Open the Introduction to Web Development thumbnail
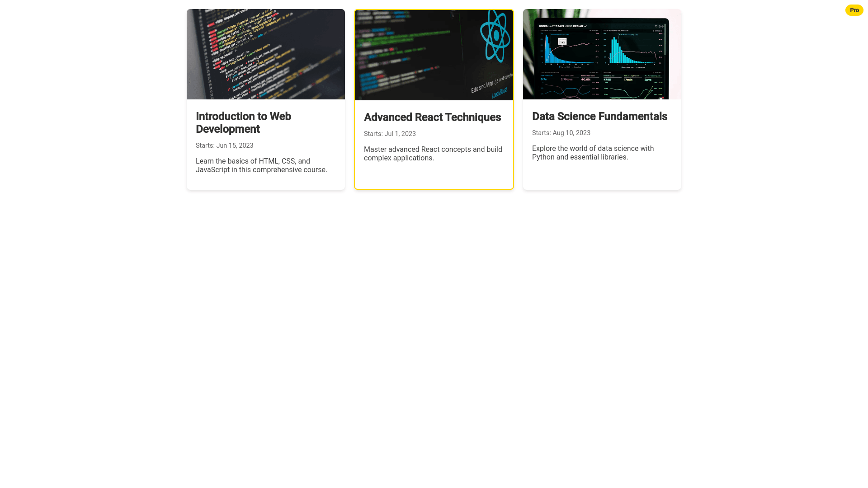 pos(265,54)
